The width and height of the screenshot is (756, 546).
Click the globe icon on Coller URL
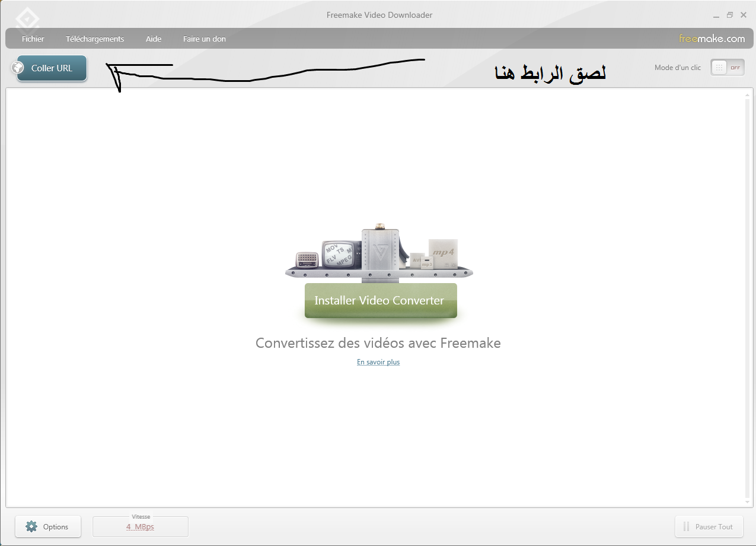point(18,68)
